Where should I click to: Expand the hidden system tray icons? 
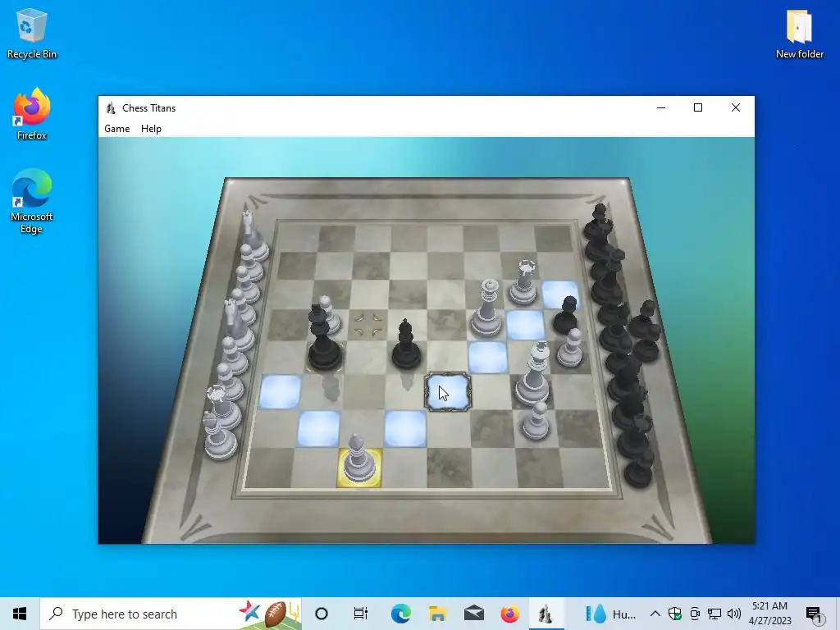click(655, 614)
